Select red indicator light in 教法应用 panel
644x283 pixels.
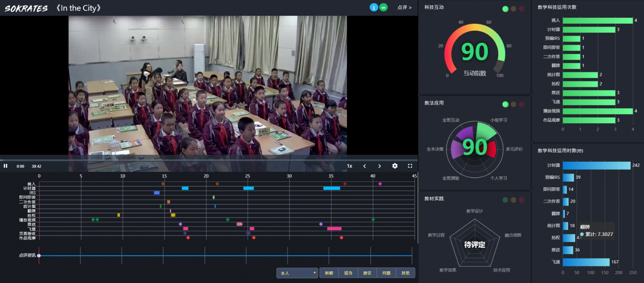click(x=521, y=104)
